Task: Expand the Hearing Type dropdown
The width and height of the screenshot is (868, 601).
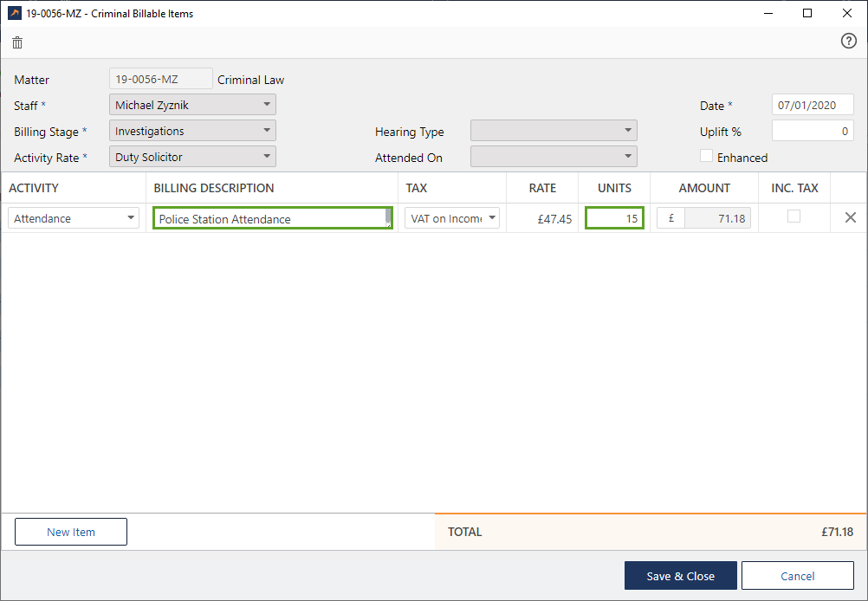Action: click(554, 131)
